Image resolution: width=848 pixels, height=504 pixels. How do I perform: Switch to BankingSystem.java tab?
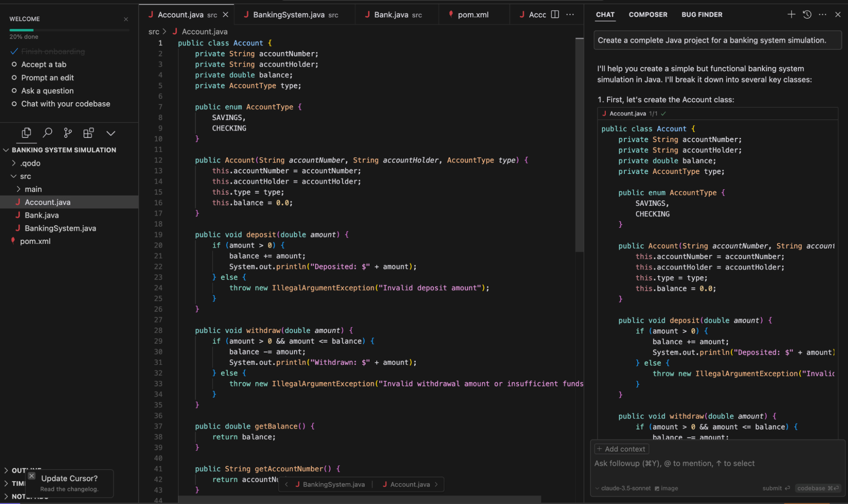294,14
